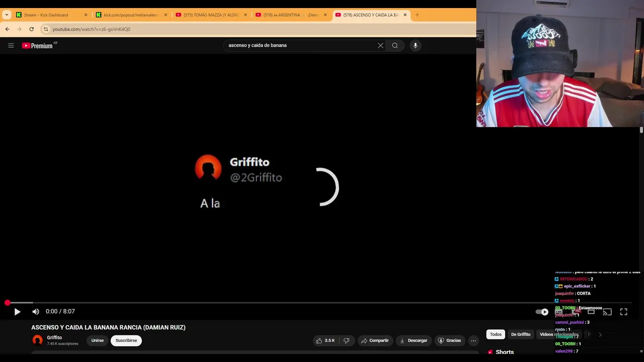Image resolution: width=644 pixels, height=362 pixels.
Task: Click chat username epic_exflicker
Action: click(577, 286)
